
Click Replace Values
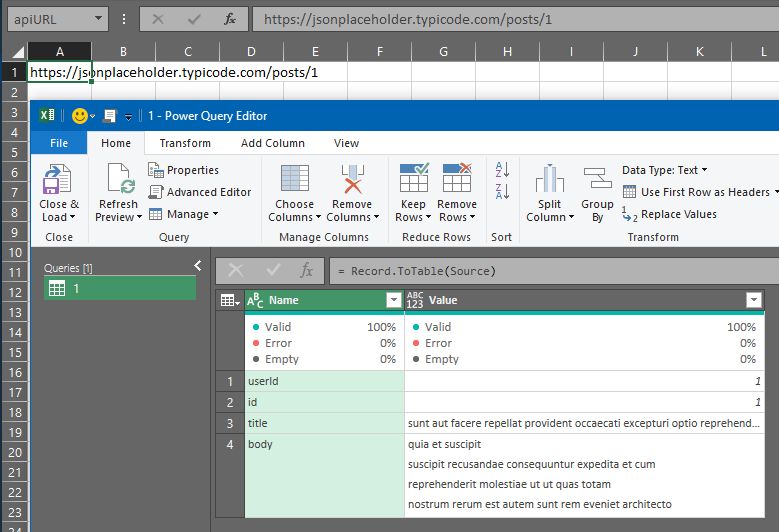point(669,214)
